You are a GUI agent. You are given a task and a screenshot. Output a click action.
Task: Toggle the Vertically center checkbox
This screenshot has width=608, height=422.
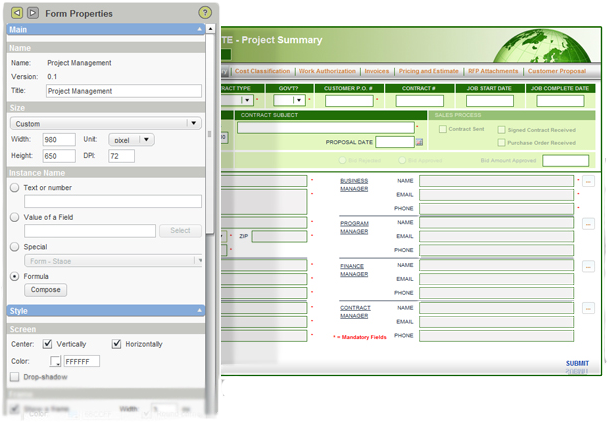click(47, 344)
